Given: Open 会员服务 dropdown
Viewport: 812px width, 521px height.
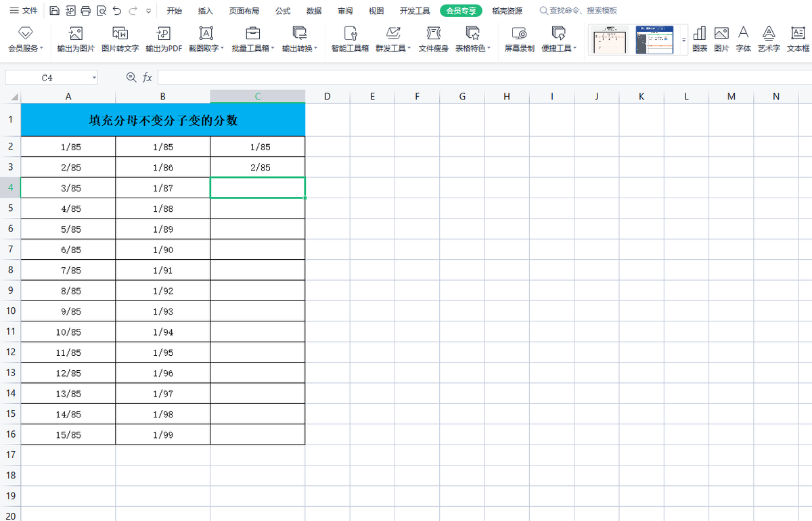Looking at the screenshot, I should (26, 39).
